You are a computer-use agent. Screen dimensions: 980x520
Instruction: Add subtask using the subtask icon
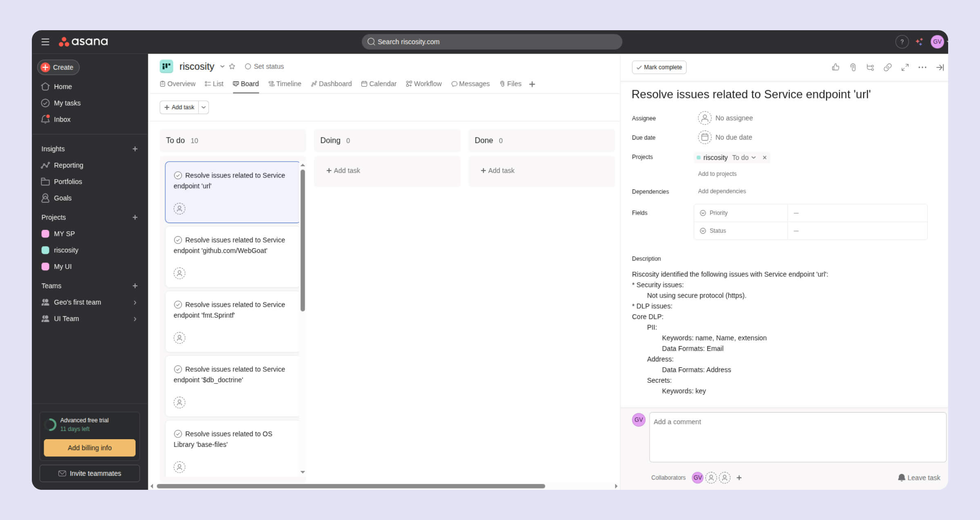pyautogui.click(x=870, y=67)
